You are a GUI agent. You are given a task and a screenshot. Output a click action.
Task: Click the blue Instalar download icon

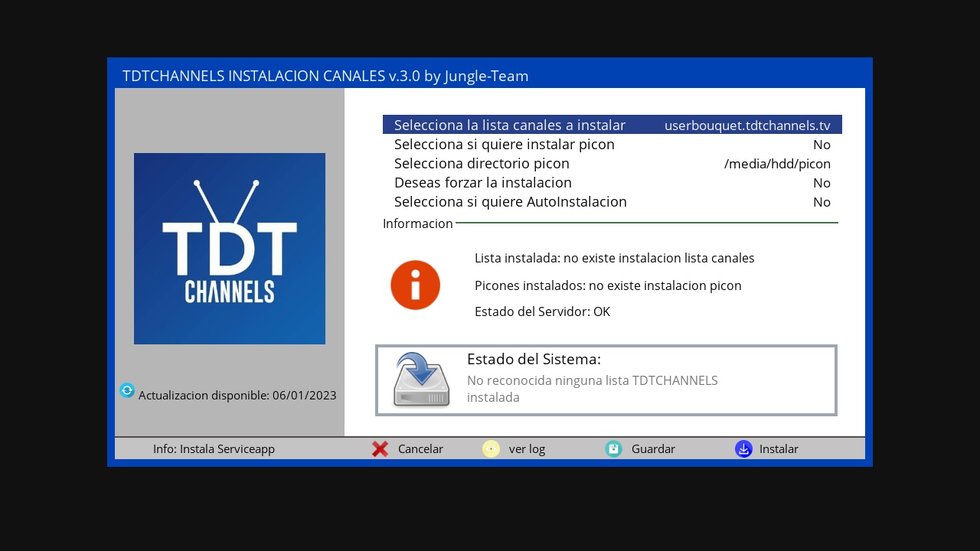pyautogui.click(x=743, y=449)
